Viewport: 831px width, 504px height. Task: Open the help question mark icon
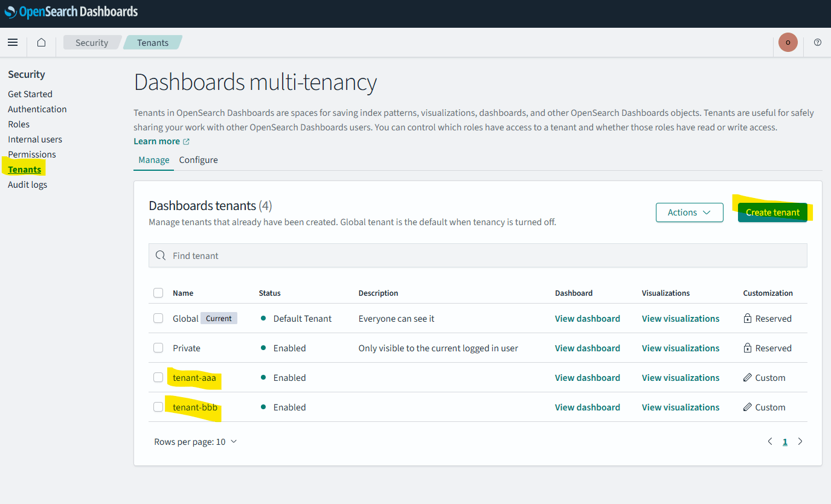click(818, 42)
